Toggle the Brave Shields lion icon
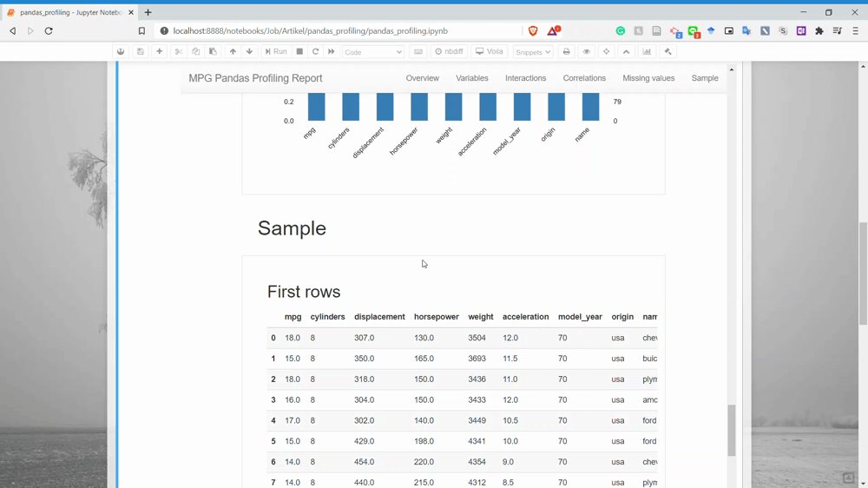 (533, 31)
